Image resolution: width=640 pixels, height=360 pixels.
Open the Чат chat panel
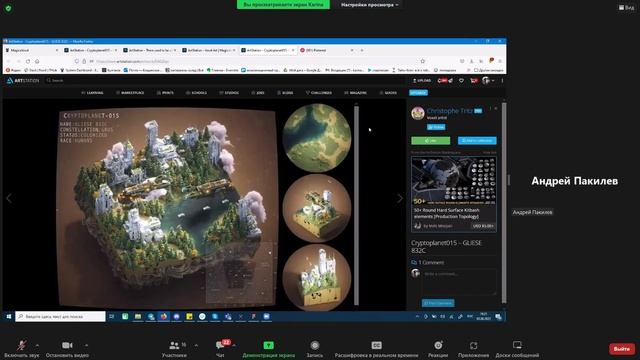[220, 349]
